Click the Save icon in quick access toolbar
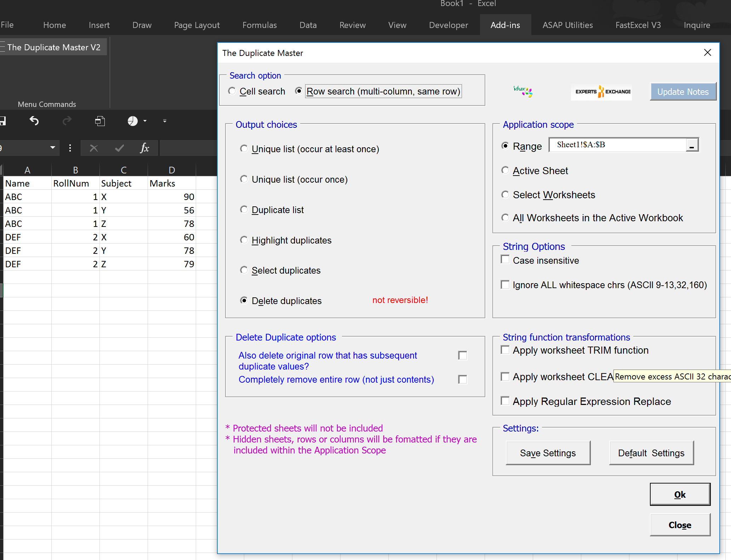 [x=2, y=121]
